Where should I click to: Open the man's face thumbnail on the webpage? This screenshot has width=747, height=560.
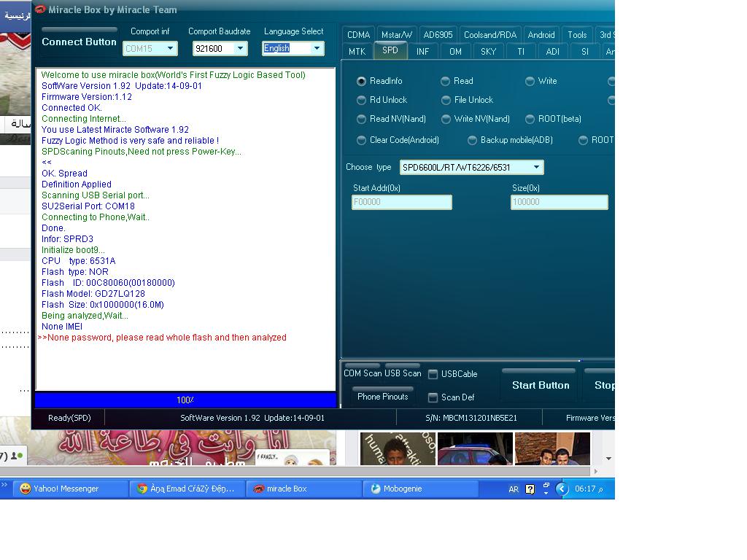tap(398, 448)
